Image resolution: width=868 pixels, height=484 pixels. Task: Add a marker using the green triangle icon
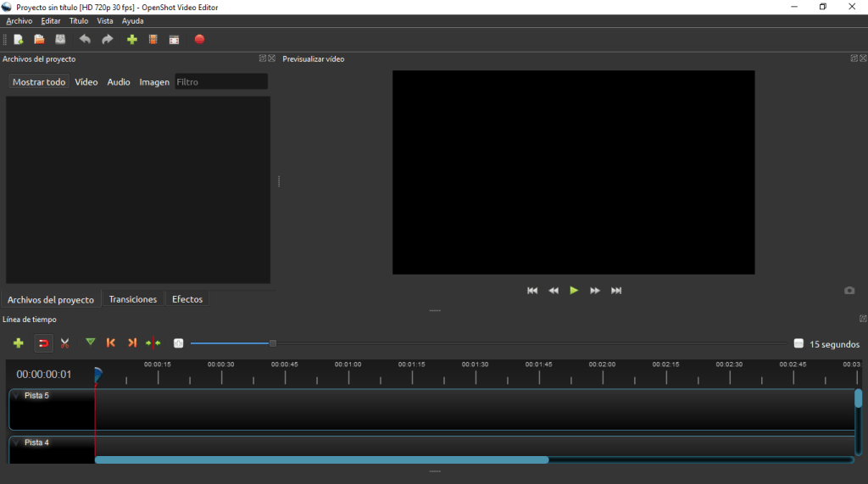click(90, 342)
